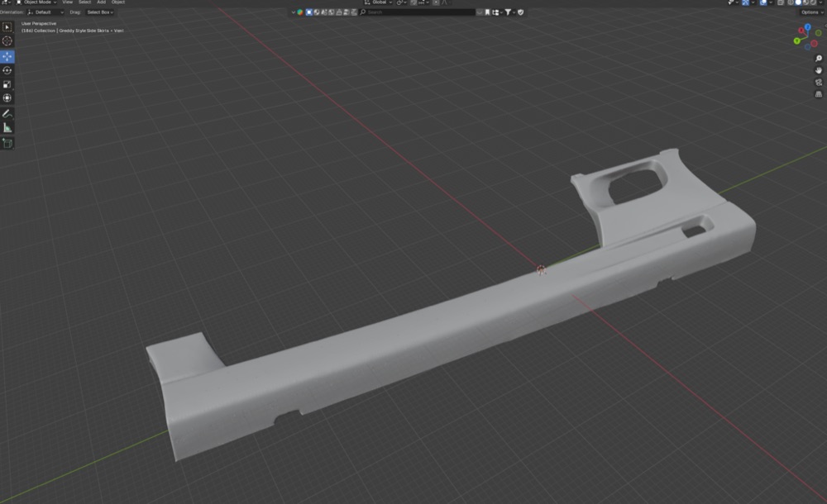Image resolution: width=827 pixels, height=504 pixels.
Task: Switch to solid viewport shading
Action: tap(798, 2)
